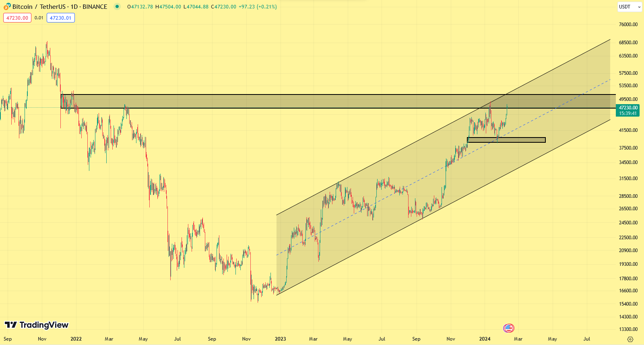The width and height of the screenshot is (644, 345).
Task: Click the red 47230.00 sell button
Action: click(17, 18)
